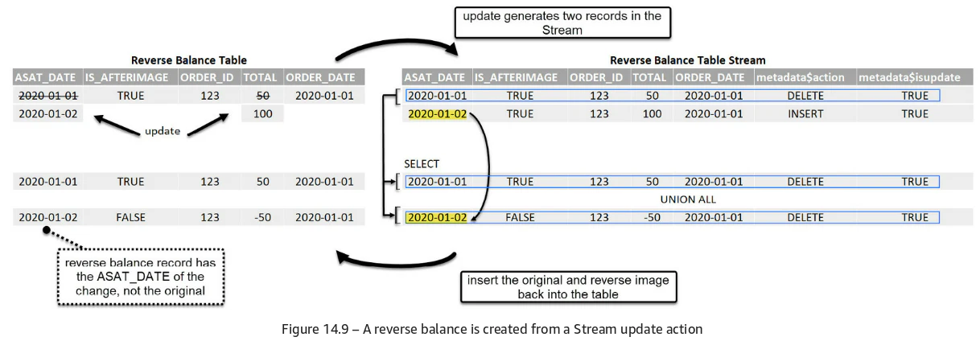Click FALSE cell in the Stream table

tap(520, 217)
